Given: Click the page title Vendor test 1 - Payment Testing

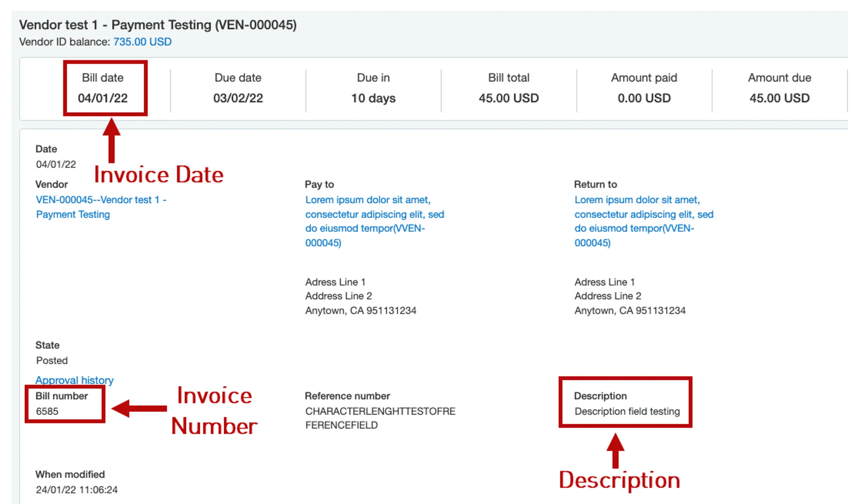Looking at the screenshot, I should [158, 25].
